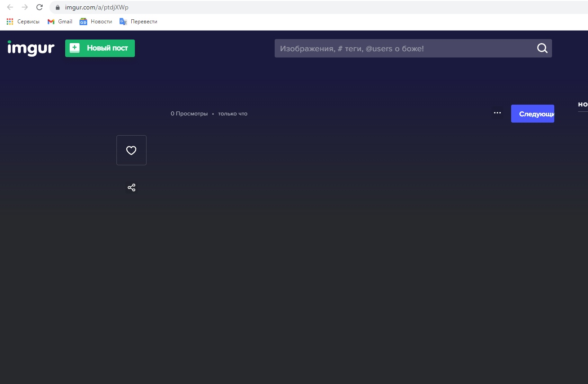Click the magnifier search icon
The height and width of the screenshot is (384, 588).
542,49
